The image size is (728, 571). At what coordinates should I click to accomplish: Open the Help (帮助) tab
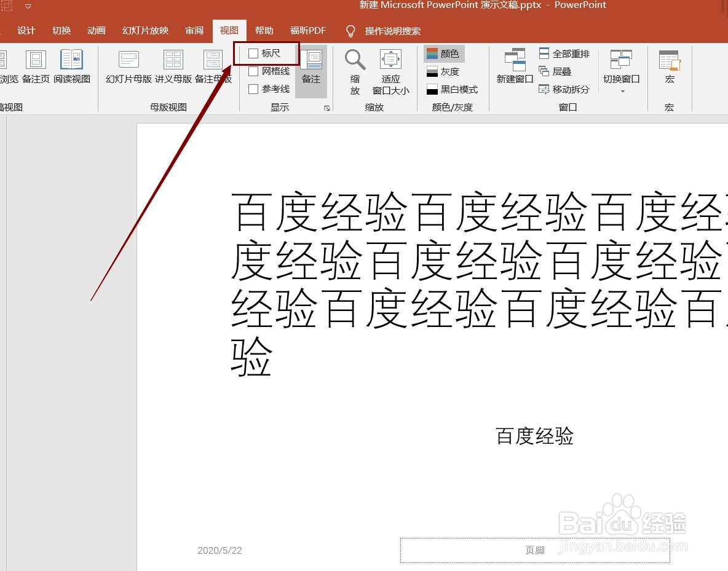pyautogui.click(x=264, y=31)
